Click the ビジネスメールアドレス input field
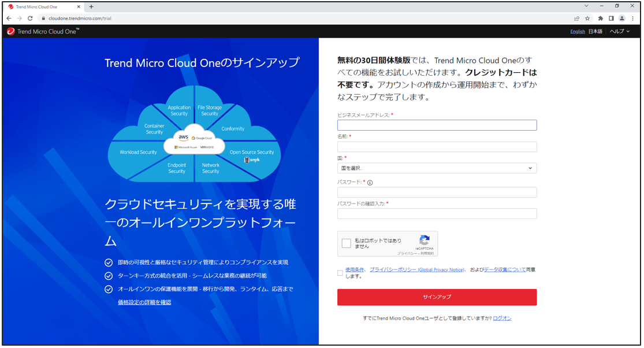The height and width of the screenshot is (348, 644). tap(437, 125)
